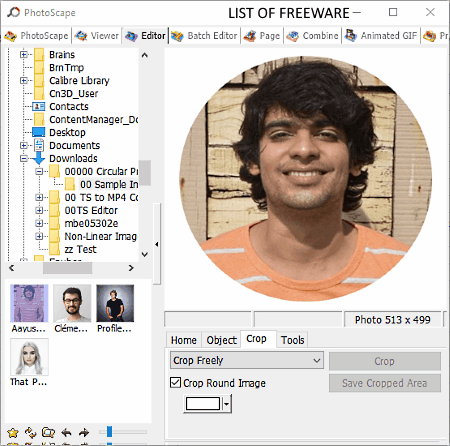
Task: Select the BrnTmp folder
Action: click(66, 67)
